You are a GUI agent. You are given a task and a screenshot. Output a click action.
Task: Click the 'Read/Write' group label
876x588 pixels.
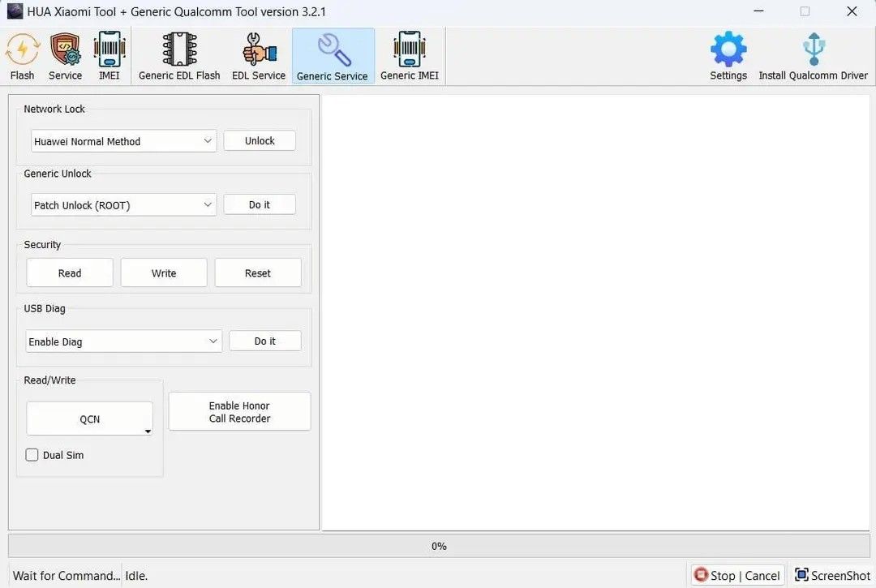(49, 380)
